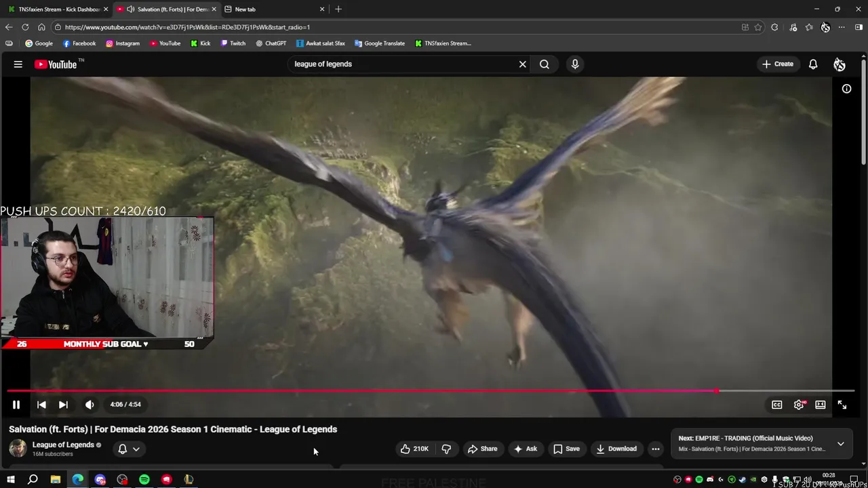The height and width of the screenshot is (488, 868).
Task: Open the Facebook bookmark
Action: tap(79, 43)
